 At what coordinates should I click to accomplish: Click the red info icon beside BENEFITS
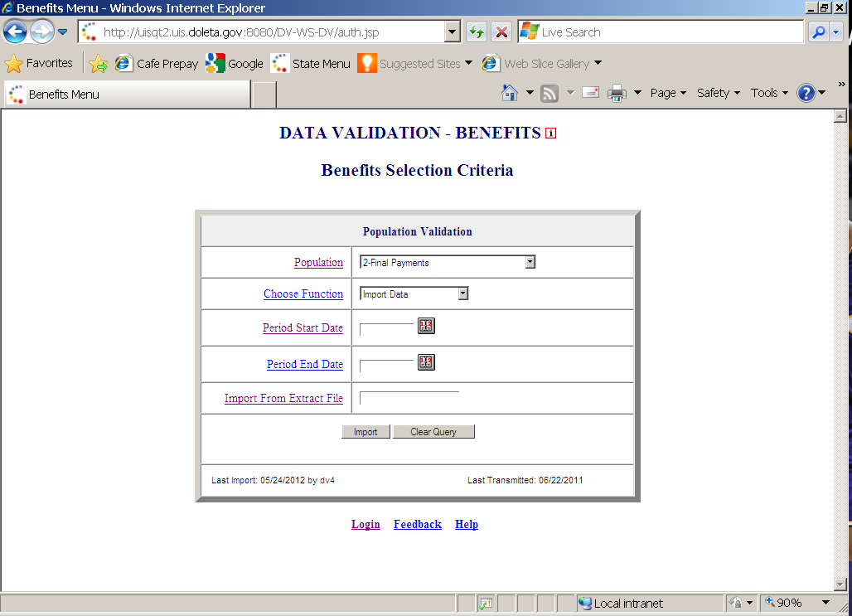pyautogui.click(x=550, y=133)
